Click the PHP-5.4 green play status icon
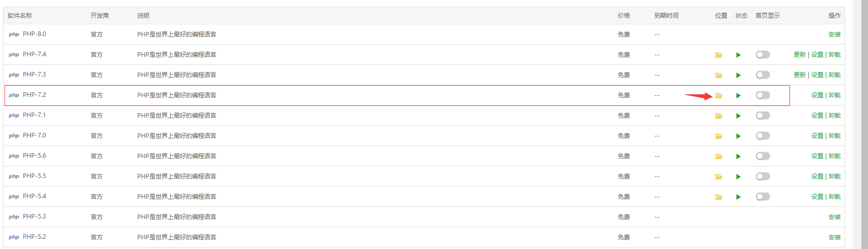Image resolution: width=868 pixels, height=249 pixels. click(738, 197)
